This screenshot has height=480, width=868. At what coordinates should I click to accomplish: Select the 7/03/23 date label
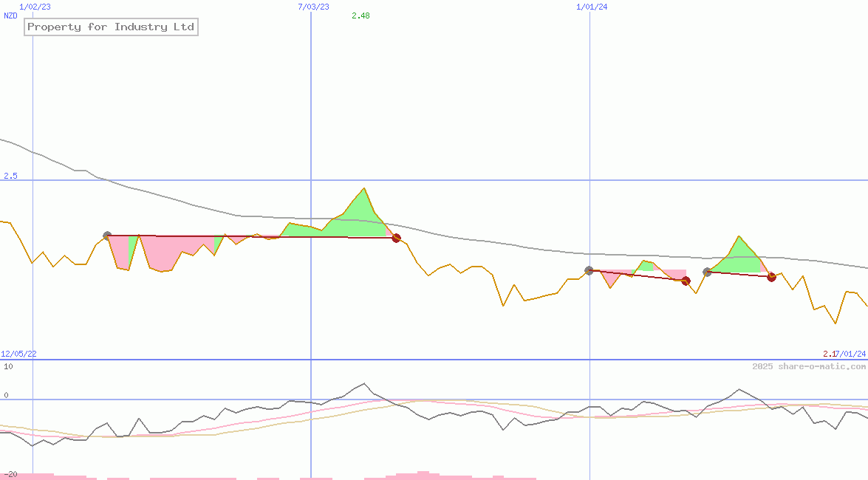tap(313, 6)
